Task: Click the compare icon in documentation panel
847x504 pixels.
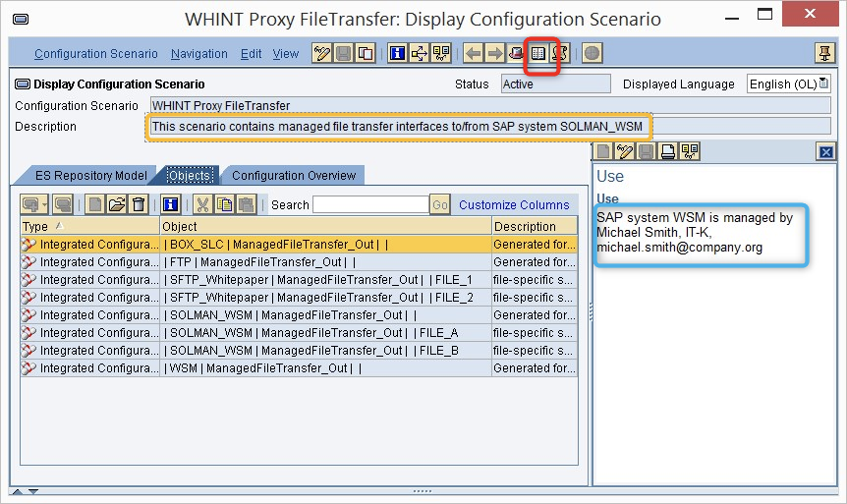Action: (x=690, y=152)
